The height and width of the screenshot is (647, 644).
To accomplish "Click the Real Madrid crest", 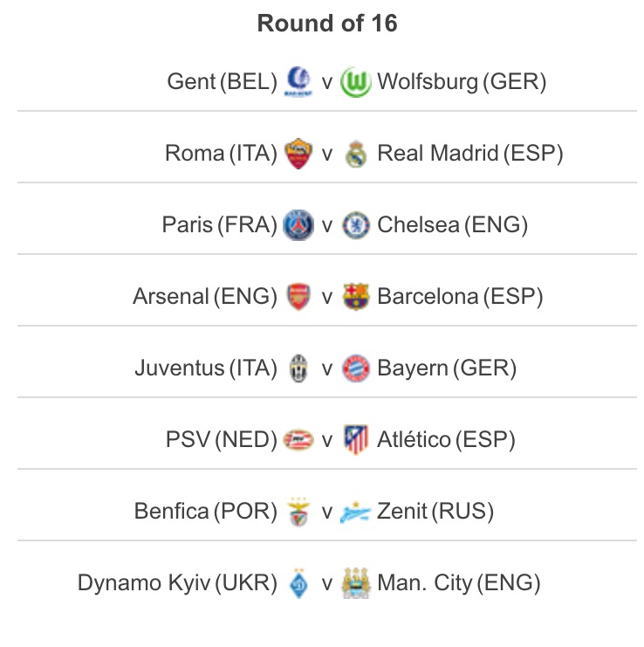I will [x=356, y=154].
